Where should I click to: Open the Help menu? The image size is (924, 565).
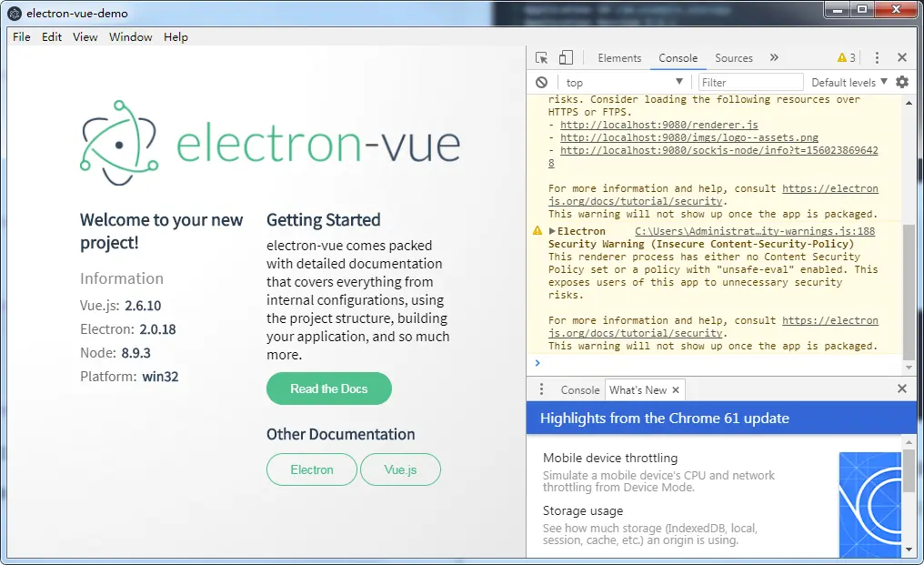click(176, 36)
